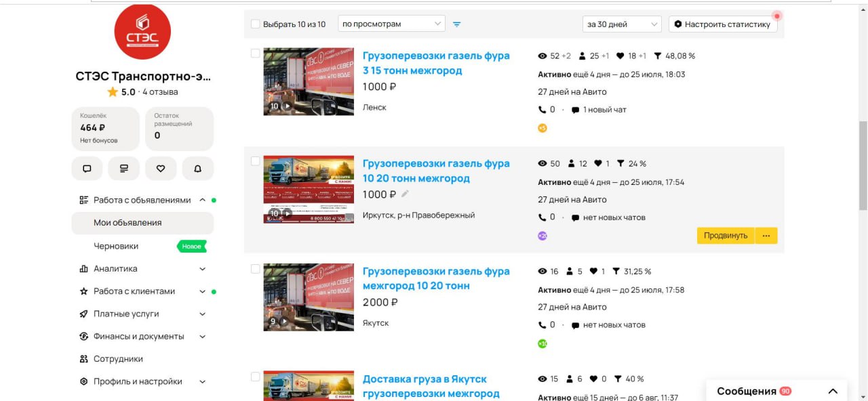Open the 'по просмотрам' sort dropdown
This screenshot has height=401, width=868.
click(x=391, y=24)
